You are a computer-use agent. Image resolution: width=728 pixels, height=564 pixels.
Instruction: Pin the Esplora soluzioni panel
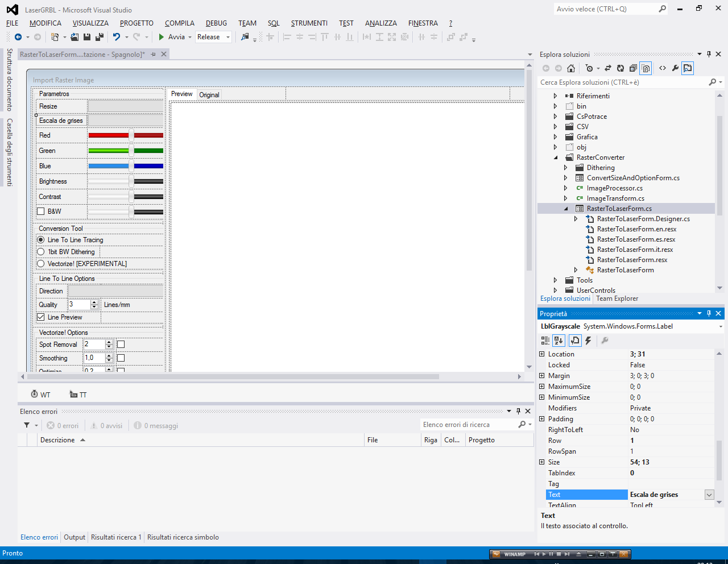pyautogui.click(x=709, y=54)
